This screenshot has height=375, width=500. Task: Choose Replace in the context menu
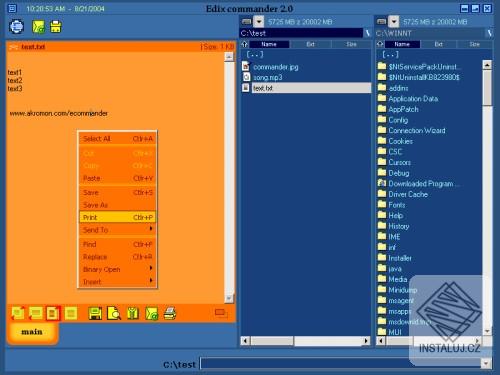(x=117, y=257)
